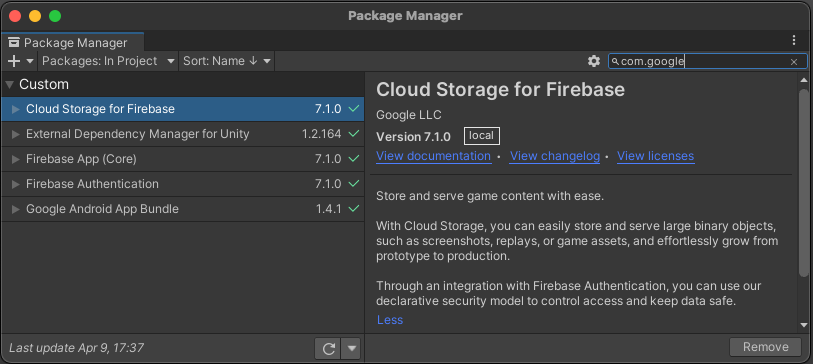The width and height of the screenshot is (813, 364).
Task: Click the local tag badge
Action: click(x=482, y=136)
